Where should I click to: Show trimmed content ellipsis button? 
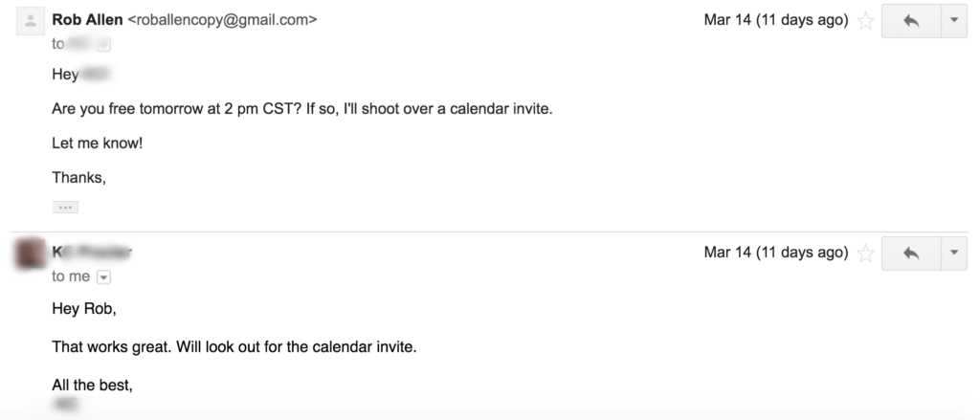coord(65,207)
